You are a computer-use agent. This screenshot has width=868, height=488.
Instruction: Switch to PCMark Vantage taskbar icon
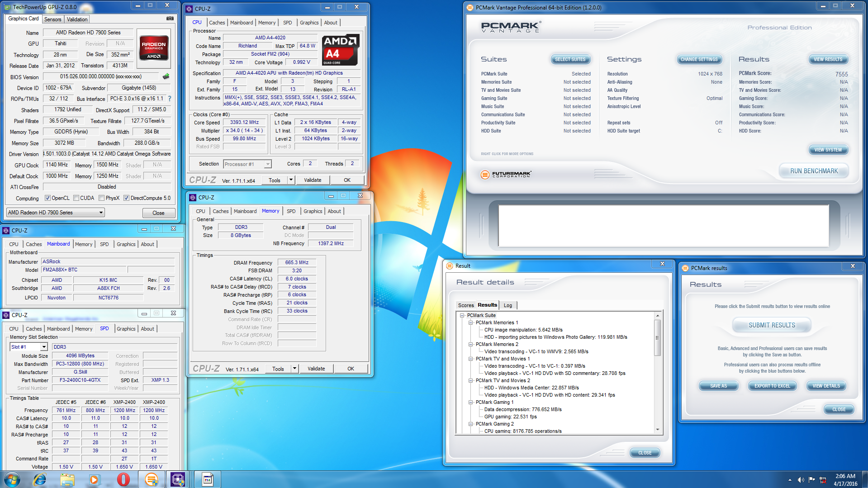coord(151,479)
